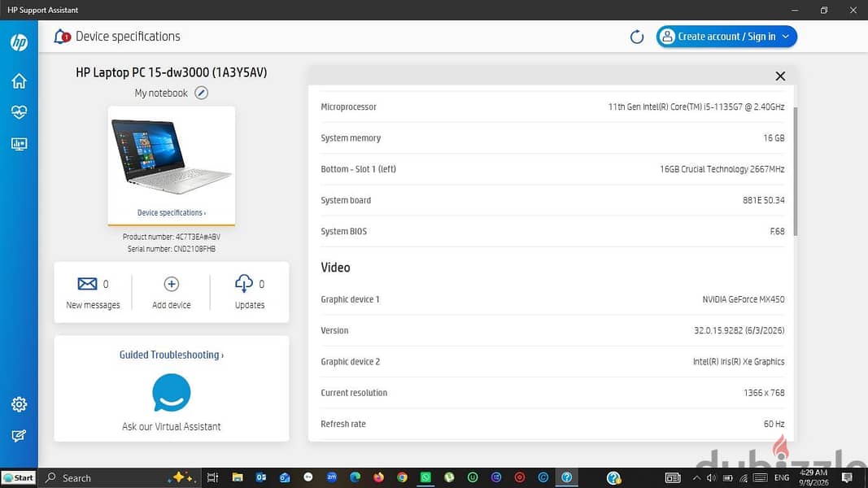Click the Ask our Virtual Assistant text
This screenshot has width=868, height=488.
point(172,426)
